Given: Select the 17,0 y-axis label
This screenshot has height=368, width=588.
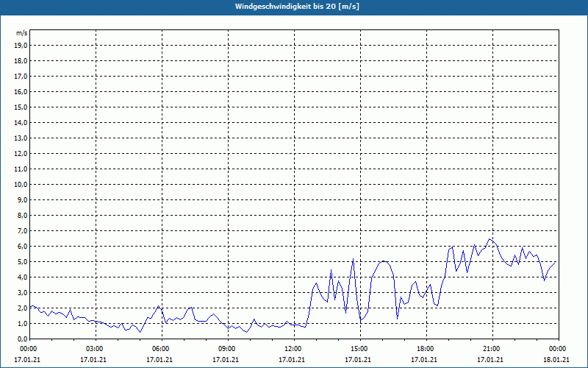Looking at the screenshot, I should 21,77.
